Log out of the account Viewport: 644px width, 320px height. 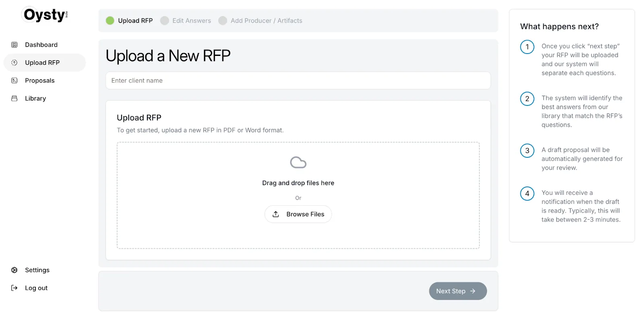[45, 288]
